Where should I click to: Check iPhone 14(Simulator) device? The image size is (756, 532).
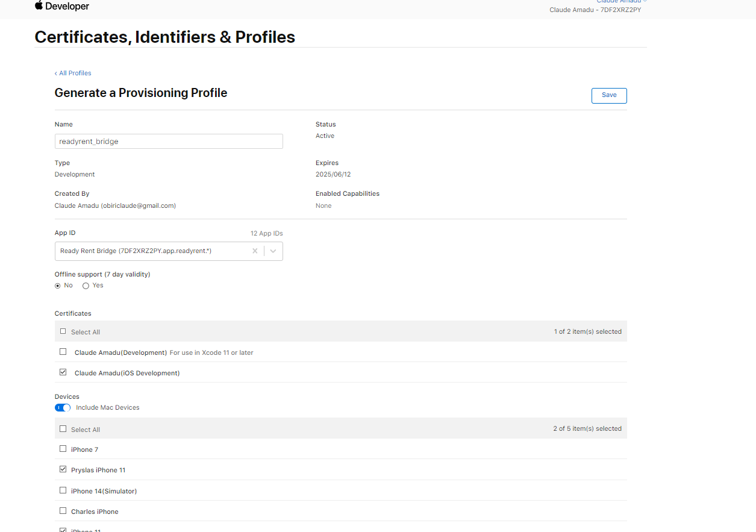[x=63, y=490]
